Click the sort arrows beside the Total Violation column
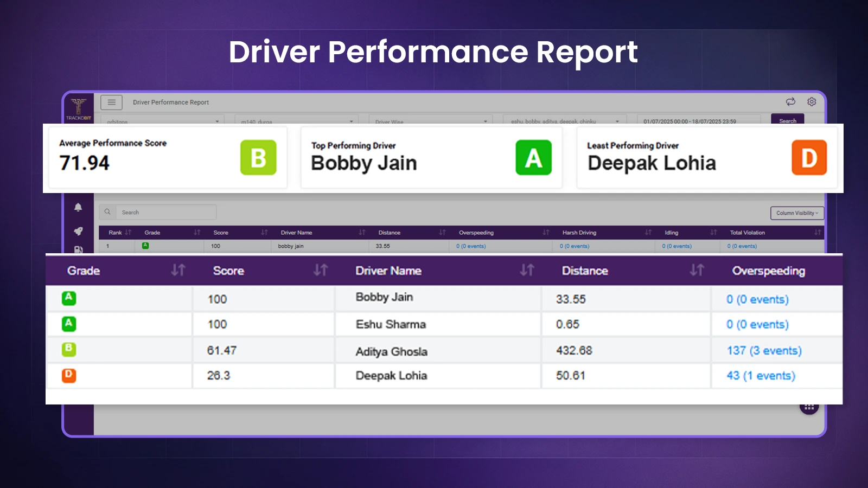 (x=818, y=233)
